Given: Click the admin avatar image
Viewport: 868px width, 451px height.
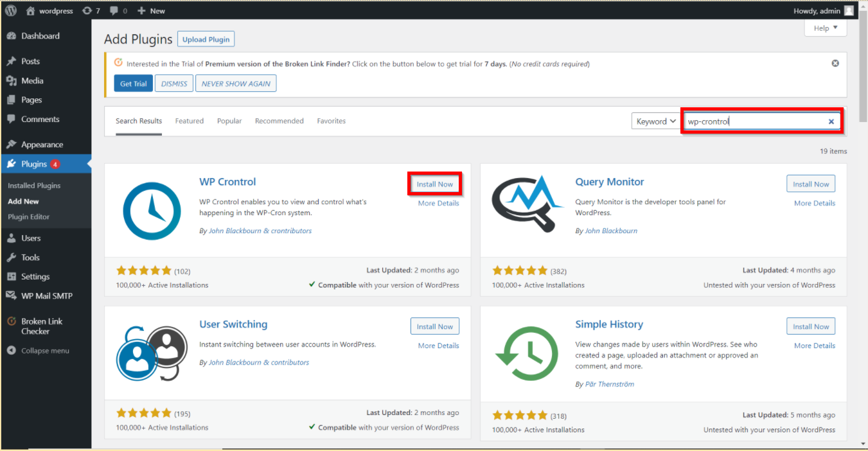Looking at the screenshot, I should coord(849,10).
